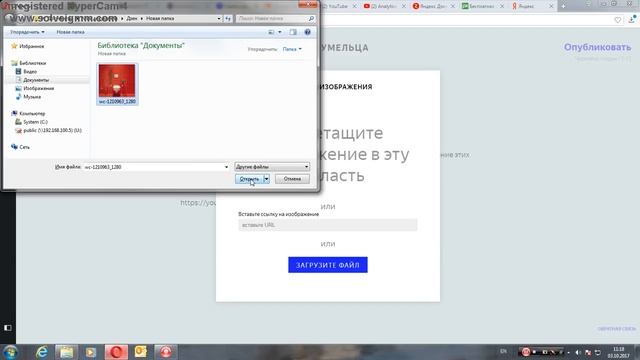Screen dimensions: 640x360
Task: Click the heart bookmark icon in address bar
Action: point(618,20)
